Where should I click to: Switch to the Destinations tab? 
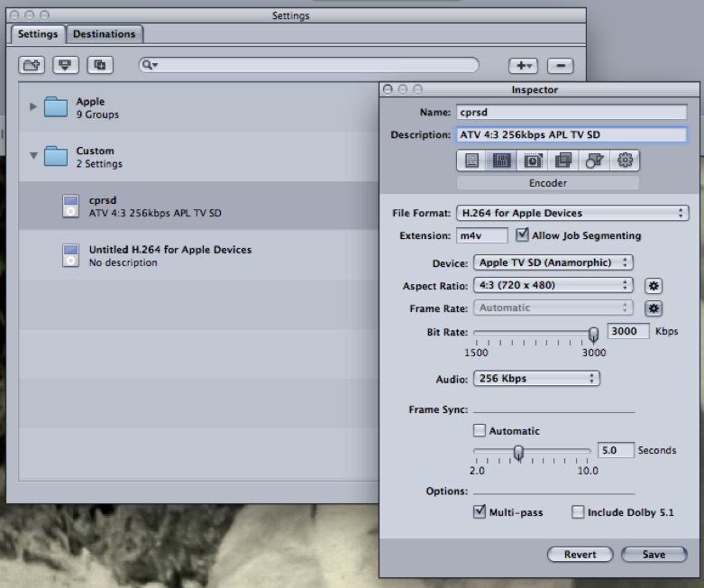pos(104,34)
